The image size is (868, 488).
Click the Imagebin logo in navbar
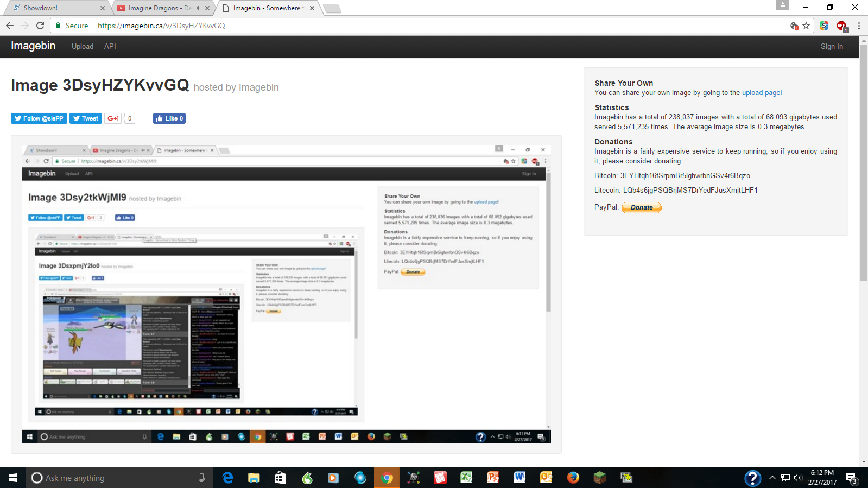[33, 46]
